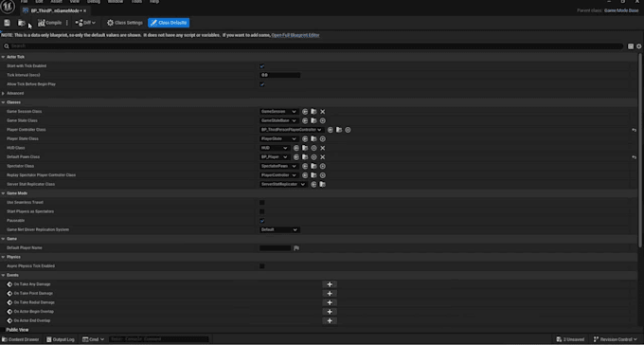Viewport: 644px width, 345px height.
Task: Collapse the Game Mode section
Action: pos(3,193)
